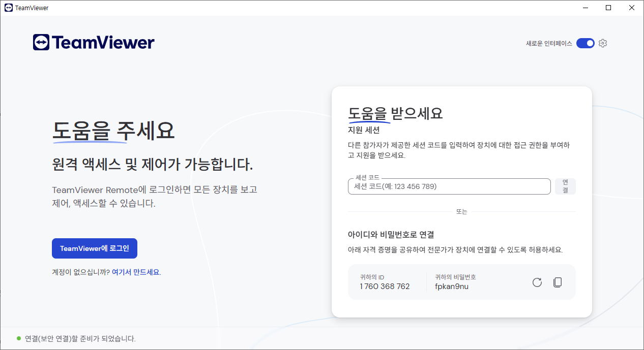Click the 계정이 없으십니까? text
The image size is (644, 350).
pyautogui.click(x=81, y=272)
